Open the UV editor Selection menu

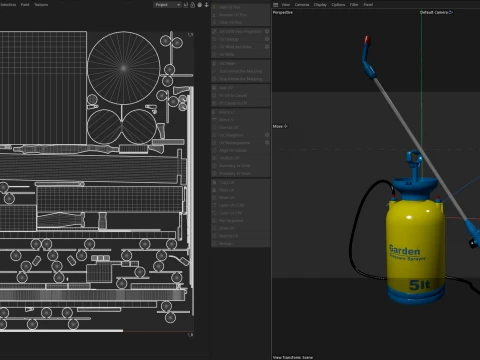tap(8, 5)
